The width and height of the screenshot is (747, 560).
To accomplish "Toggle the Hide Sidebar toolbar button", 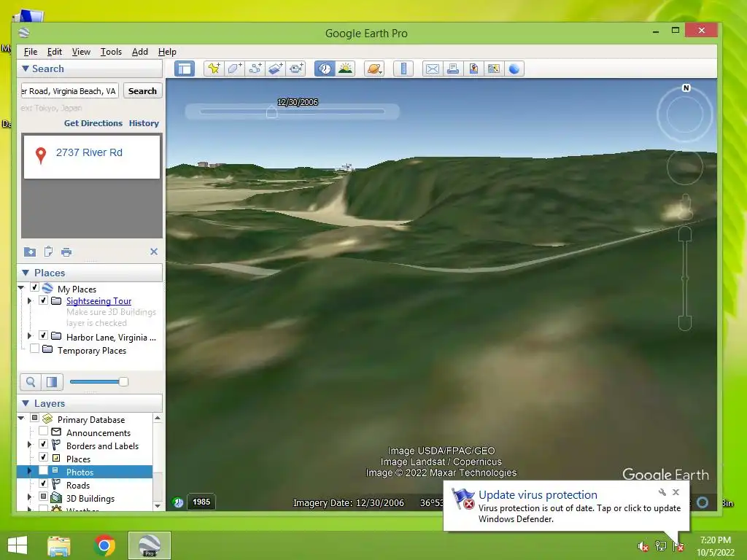I will (x=185, y=69).
